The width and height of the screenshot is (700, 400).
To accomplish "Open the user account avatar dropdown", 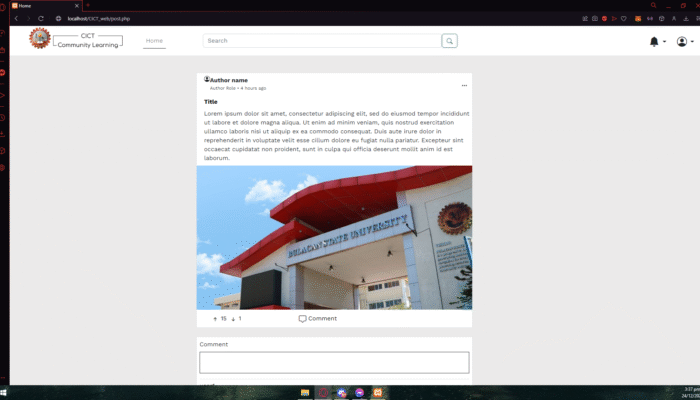I will 685,42.
